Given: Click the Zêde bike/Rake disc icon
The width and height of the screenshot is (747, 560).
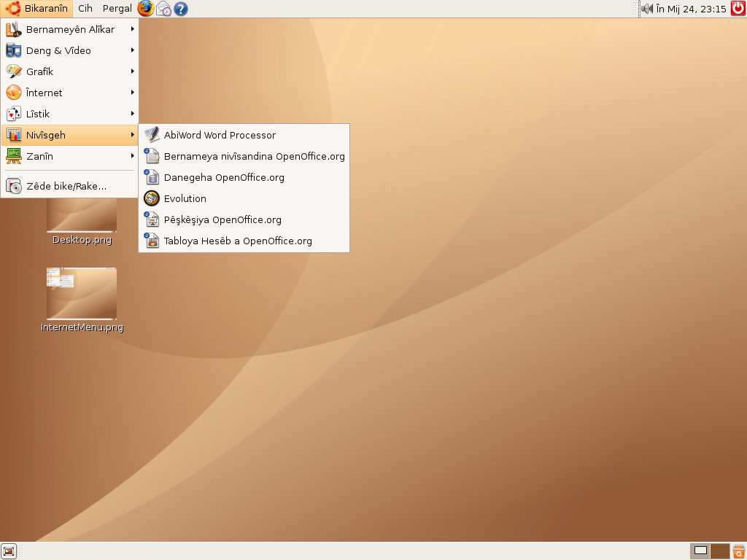Looking at the screenshot, I should 13,186.
